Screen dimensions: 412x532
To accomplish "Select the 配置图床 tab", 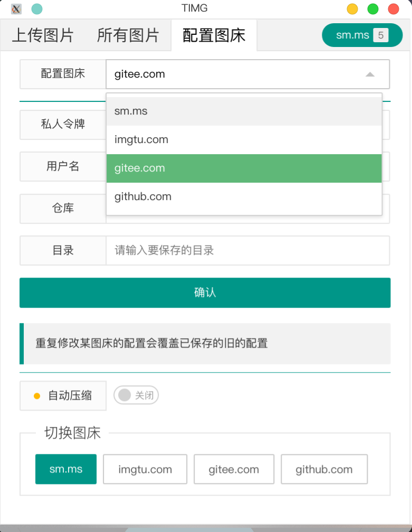I will coord(214,35).
